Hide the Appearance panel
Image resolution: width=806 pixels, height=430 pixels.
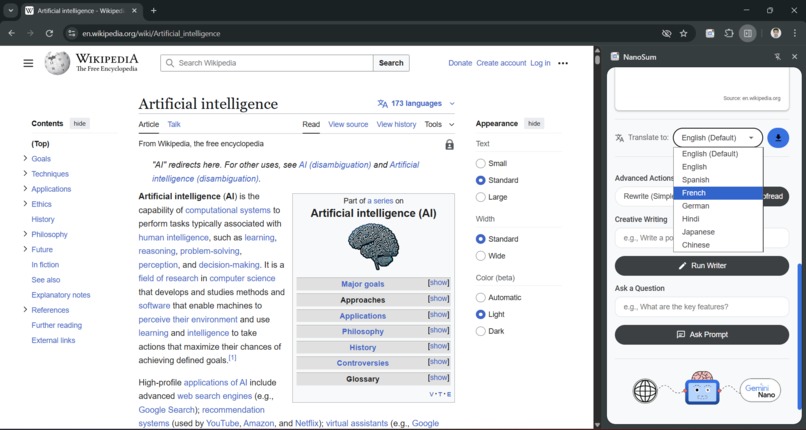tap(534, 124)
